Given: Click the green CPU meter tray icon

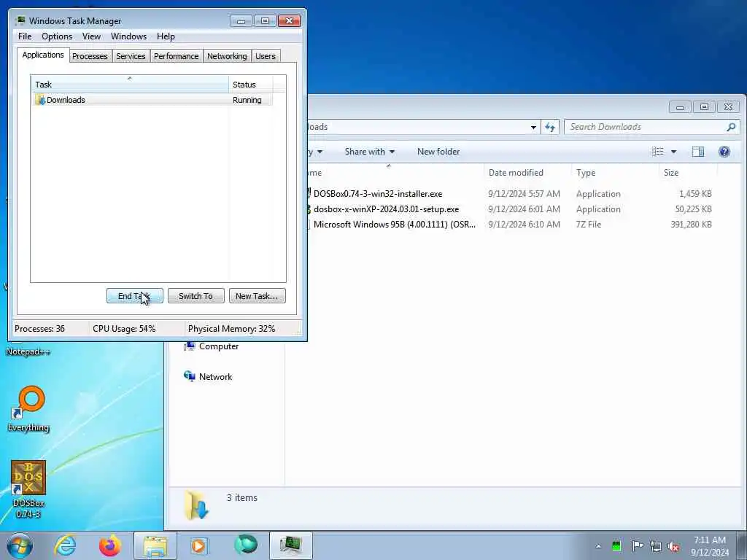Looking at the screenshot, I should [616, 546].
